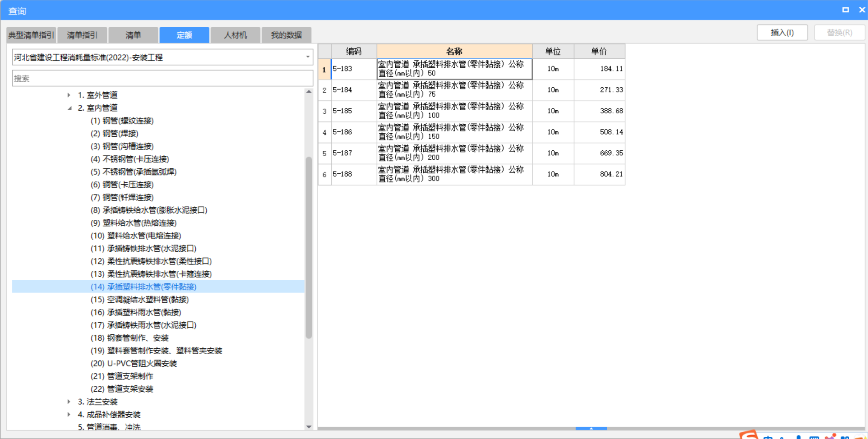Click the 插入(I) button
This screenshot has height=439, width=868.
(x=782, y=33)
